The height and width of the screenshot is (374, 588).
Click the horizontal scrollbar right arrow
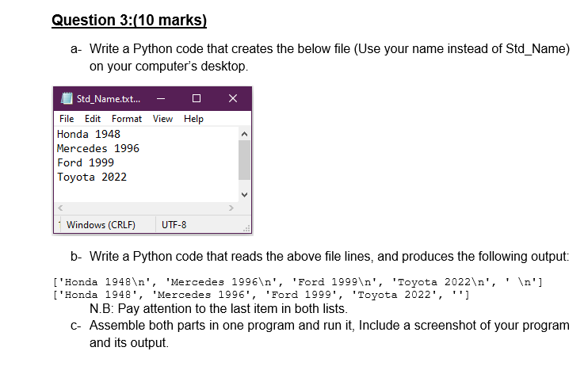tap(231, 208)
